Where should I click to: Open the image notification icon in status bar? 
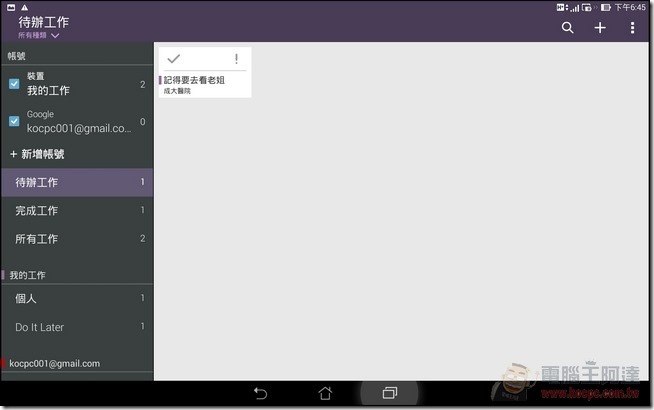(x=11, y=7)
